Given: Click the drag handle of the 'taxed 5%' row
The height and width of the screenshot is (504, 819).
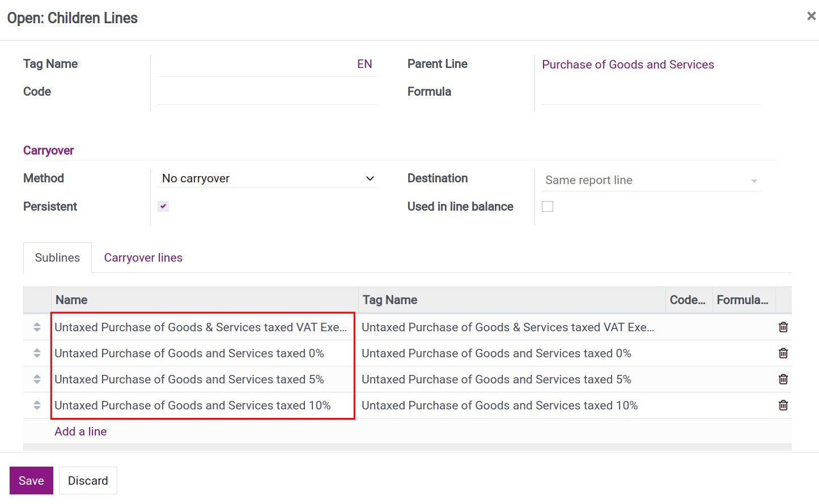Looking at the screenshot, I should 36,379.
